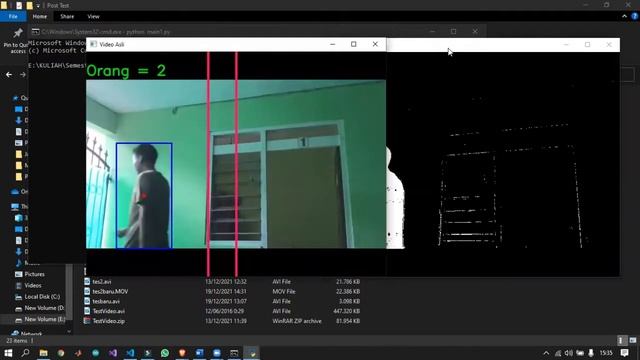This screenshot has height=360, width=640.
Task: Switch Explorer to details view icon
Action: (621, 340)
